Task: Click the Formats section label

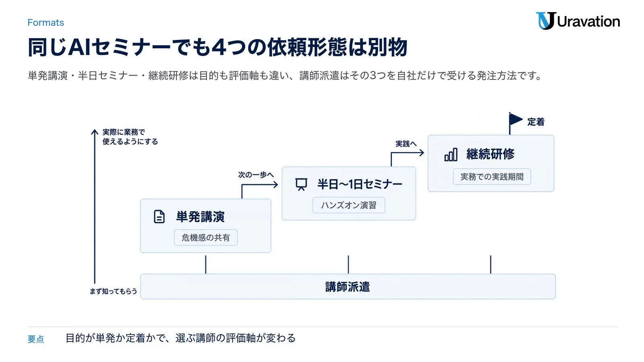Action: pyautogui.click(x=45, y=23)
